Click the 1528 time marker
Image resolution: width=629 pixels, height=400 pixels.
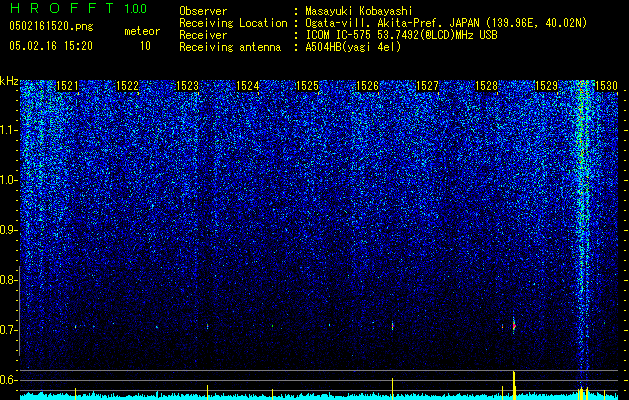click(487, 86)
